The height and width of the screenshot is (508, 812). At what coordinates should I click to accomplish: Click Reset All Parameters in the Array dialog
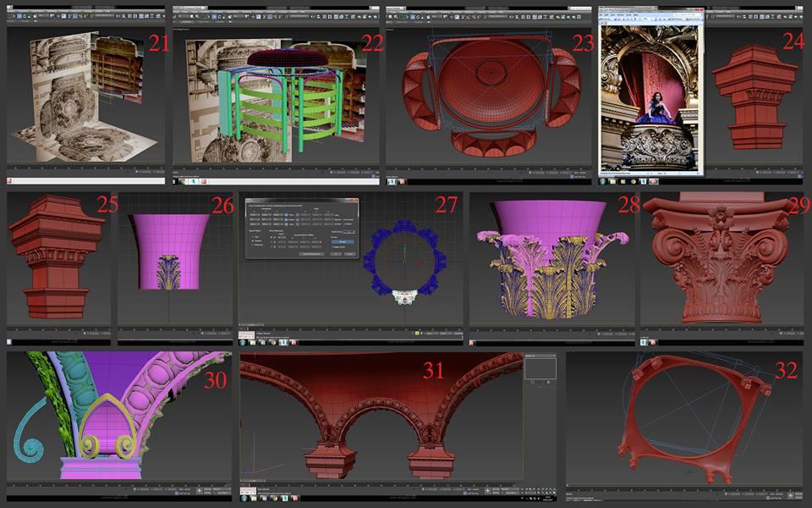pyautogui.click(x=311, y=254)
